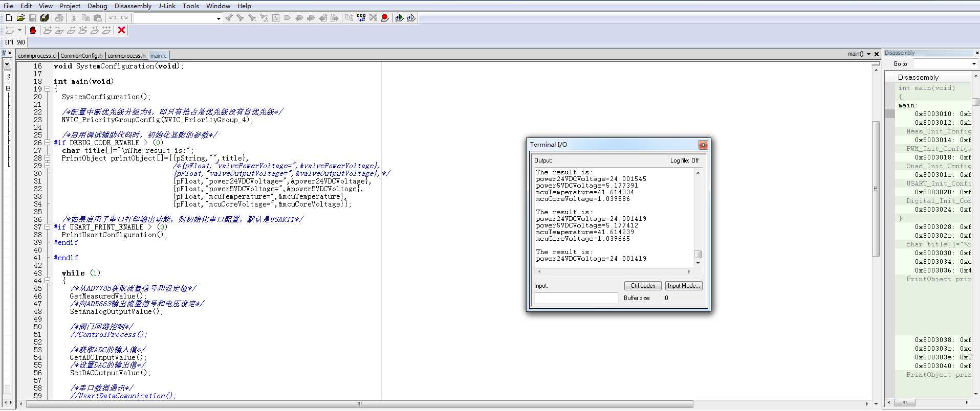Click Input Mode button in Terminal I/O

[x=684, y=286]
